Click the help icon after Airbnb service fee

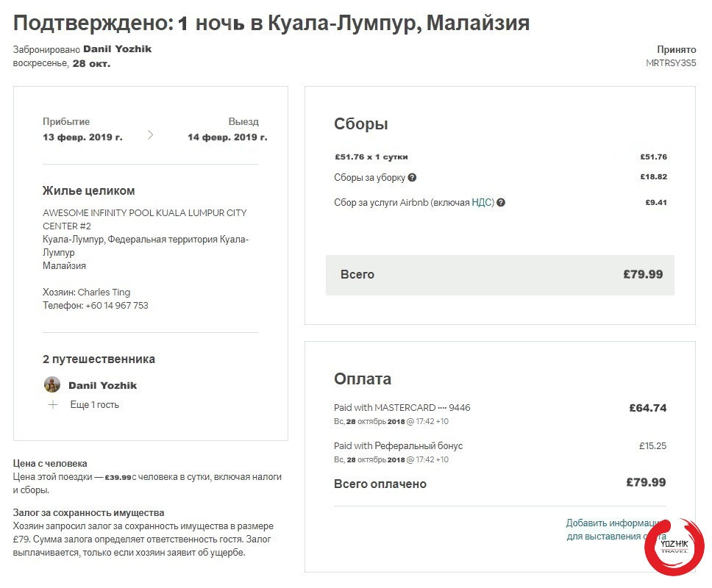point(501,203)
